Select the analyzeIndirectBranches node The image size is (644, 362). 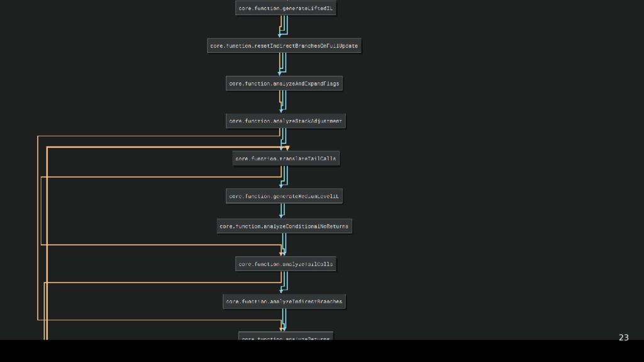[x=284, y=302]
